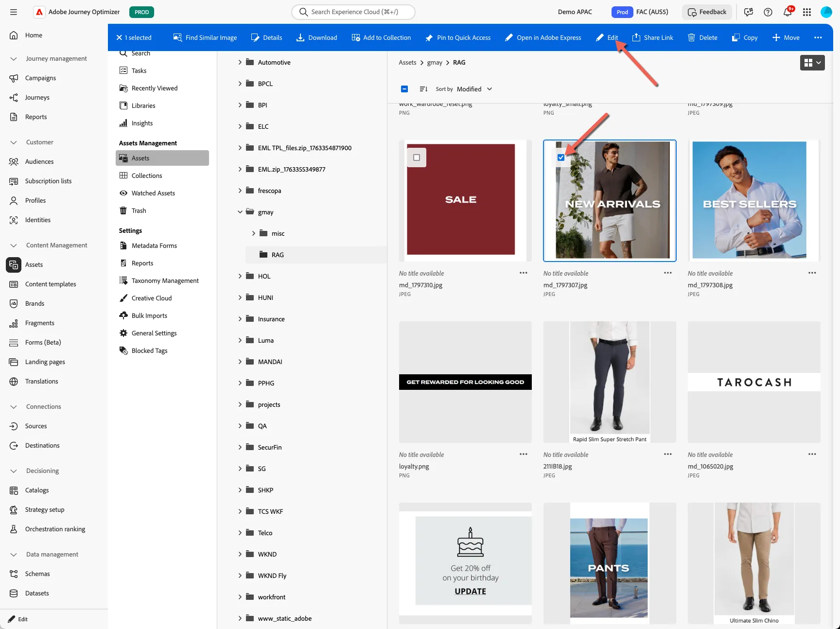The height and width of the screenshot is (629, 840).
Task: Select the RAG folder in tree
Action: click(x=316, y=255)
